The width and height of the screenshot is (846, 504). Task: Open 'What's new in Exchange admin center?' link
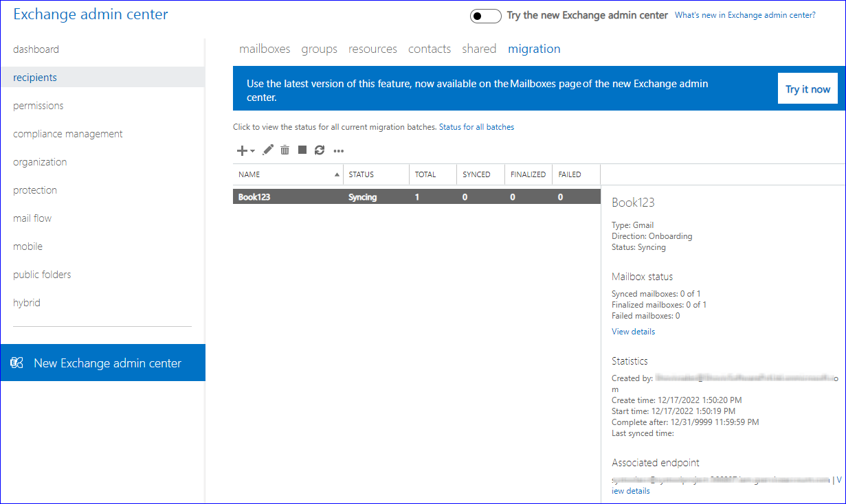[x=745, y=15]
